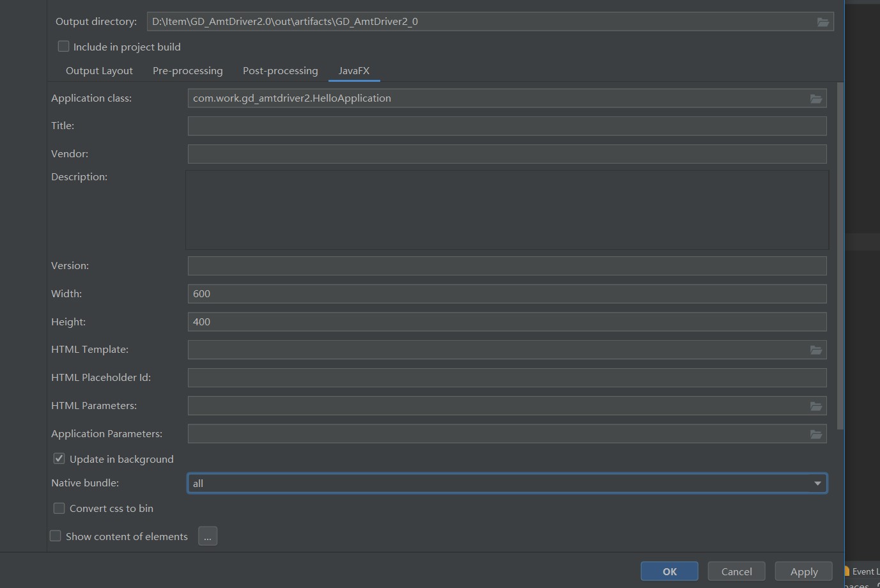The width and height of the screenshot is (880, 588).
Task: Open the Application class file chooser
Action: coord(815,98)
